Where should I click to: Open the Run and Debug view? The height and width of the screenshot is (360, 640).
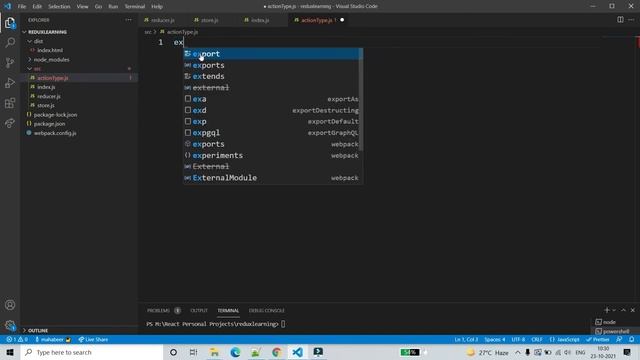click(x=10, y=82)
